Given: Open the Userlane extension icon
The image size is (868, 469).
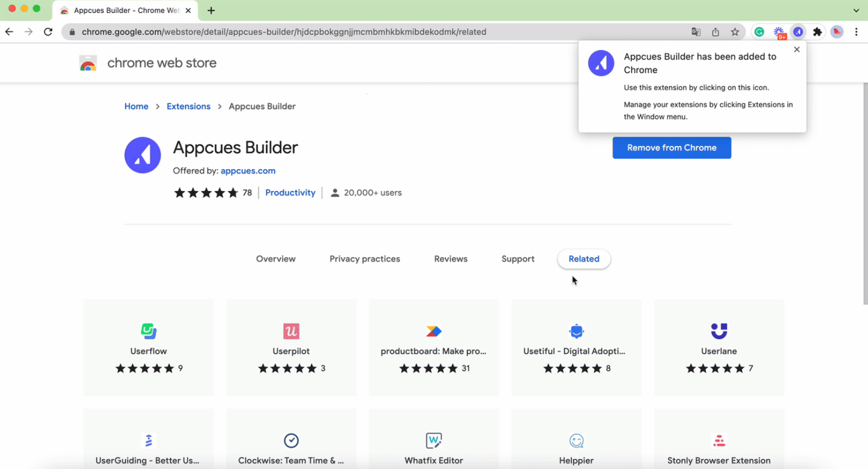Looking at the screenshot, I should [719, 331].
